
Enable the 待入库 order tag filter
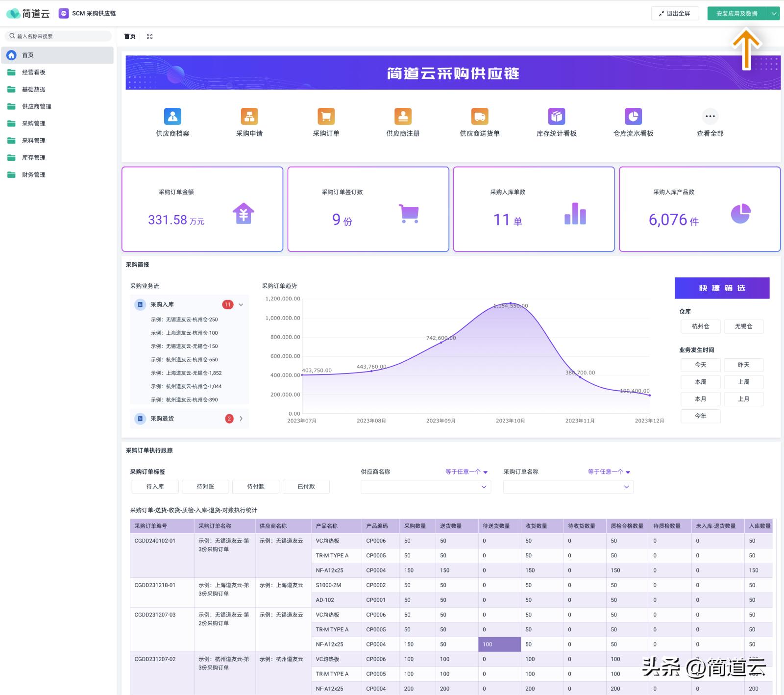pyautogui.click(x=155, y=487)
